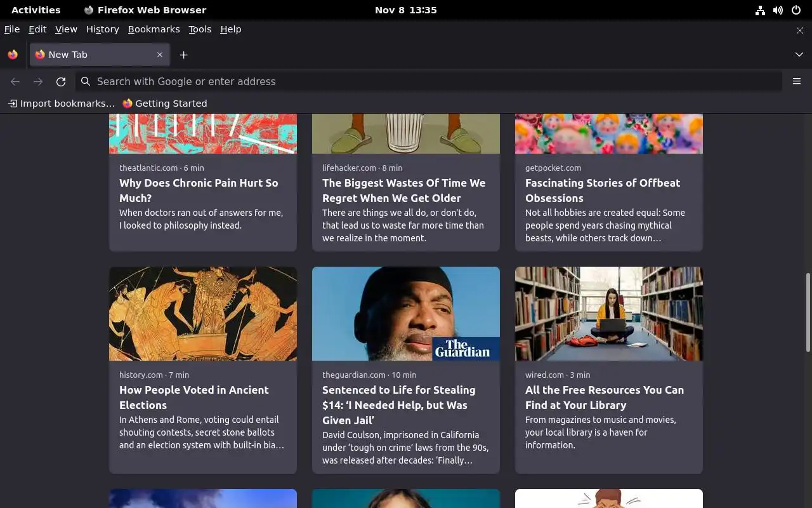Click 'In Athens and Rome, voting' description
This screenshot has height=508, width=812.
202,432
